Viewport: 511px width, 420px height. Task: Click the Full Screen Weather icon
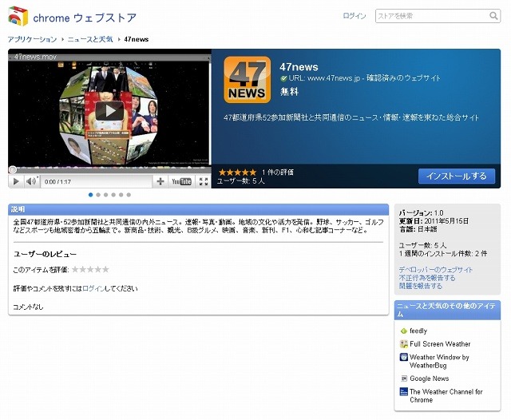[x=404, y=344]
